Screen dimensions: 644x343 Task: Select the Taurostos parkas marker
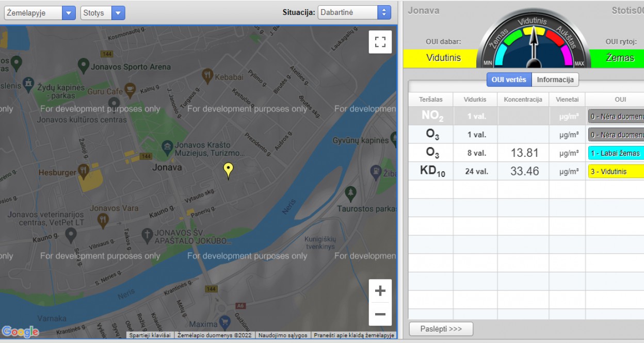351,193
